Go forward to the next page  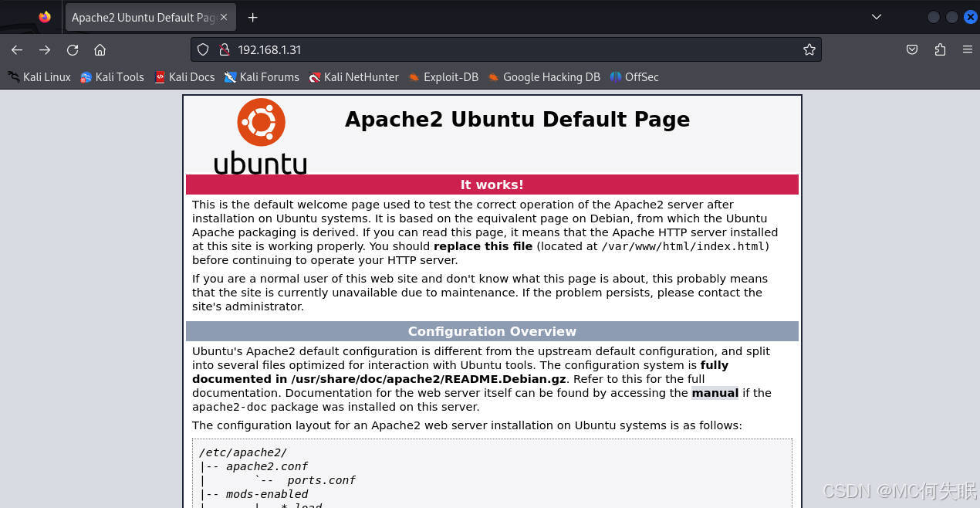coord(45,49)
